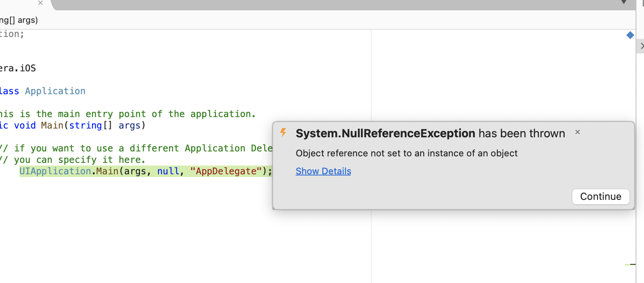
Task: Click the blue diamond marker above the scrollbar
Action: click(x=630, y=35)
